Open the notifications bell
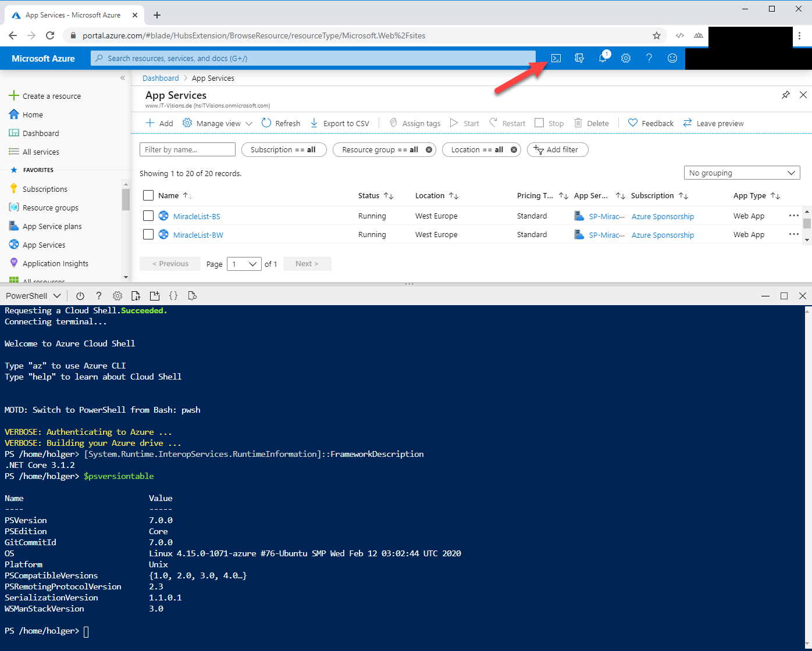Image resolution: width=812 pixels, height=651 pixels. click(603, 58)
